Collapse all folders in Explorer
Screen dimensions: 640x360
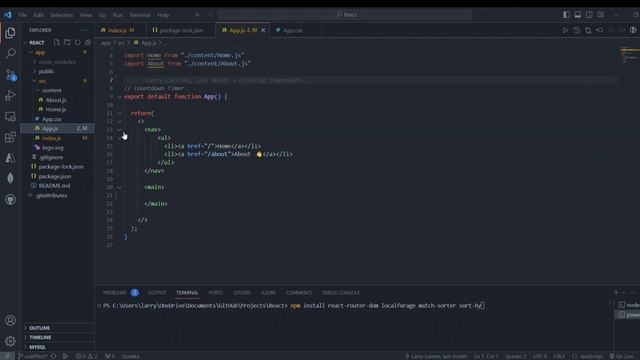88,42
